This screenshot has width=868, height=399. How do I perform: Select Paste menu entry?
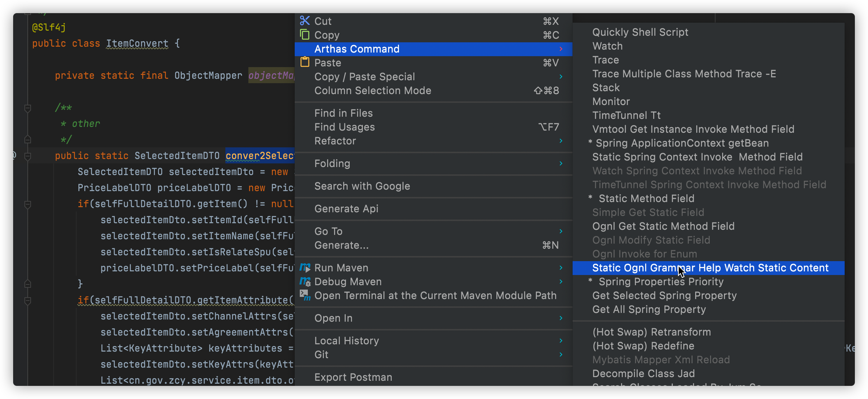click(x=433, y=63)
